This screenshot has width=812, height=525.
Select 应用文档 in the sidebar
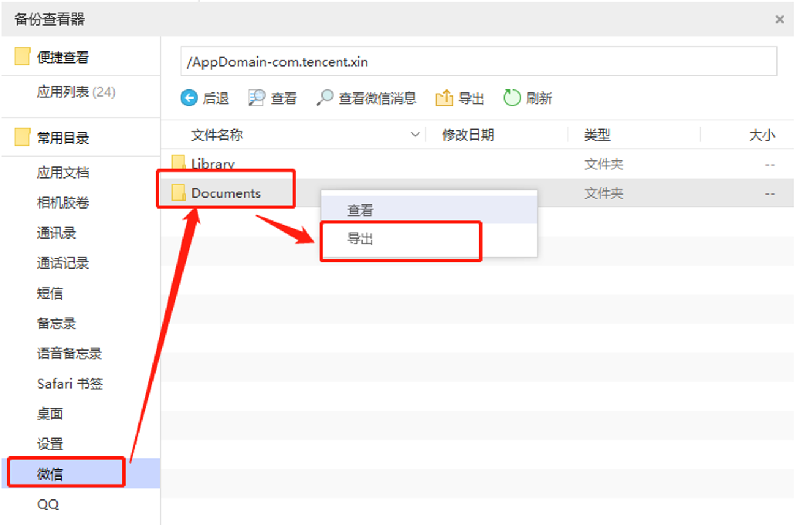pos(63,173)
